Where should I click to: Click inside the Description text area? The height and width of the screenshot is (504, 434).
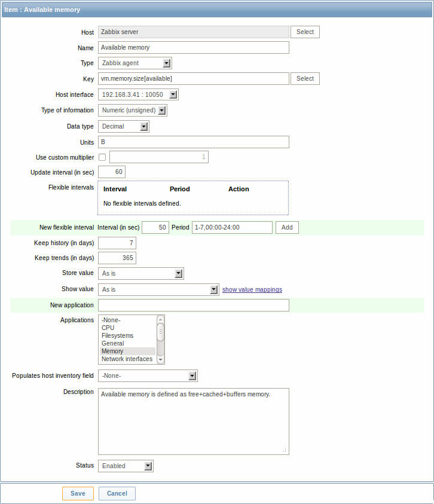[x=193, y=421]
